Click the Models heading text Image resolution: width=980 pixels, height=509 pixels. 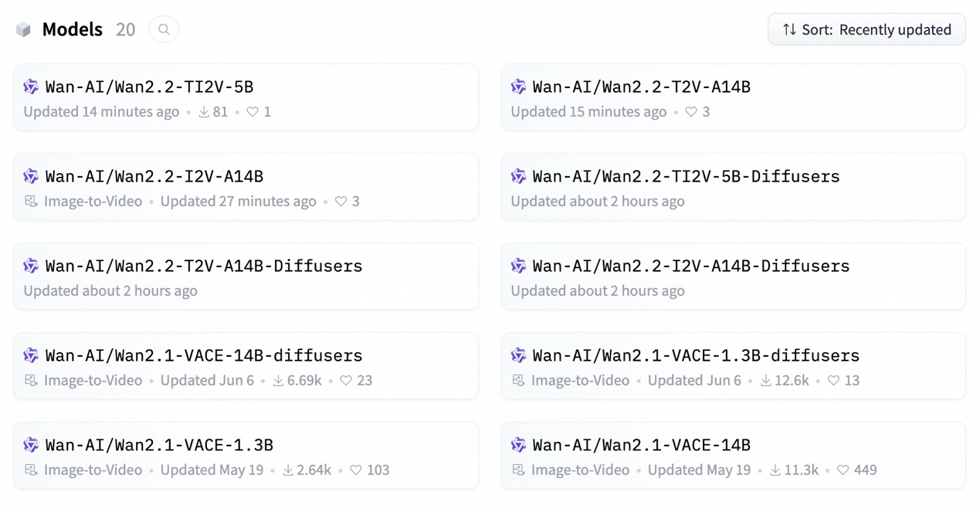72,29
